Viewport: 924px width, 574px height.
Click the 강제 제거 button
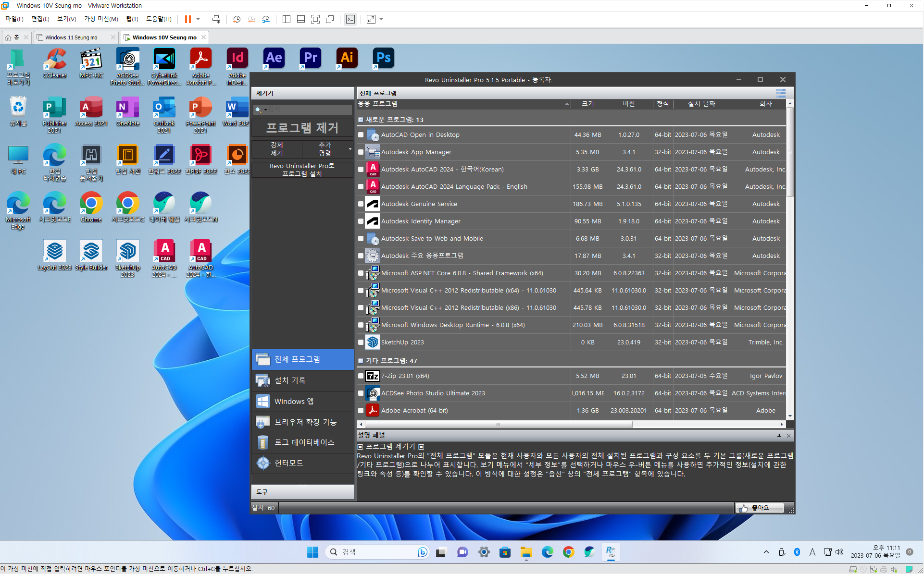coord(276,149)
